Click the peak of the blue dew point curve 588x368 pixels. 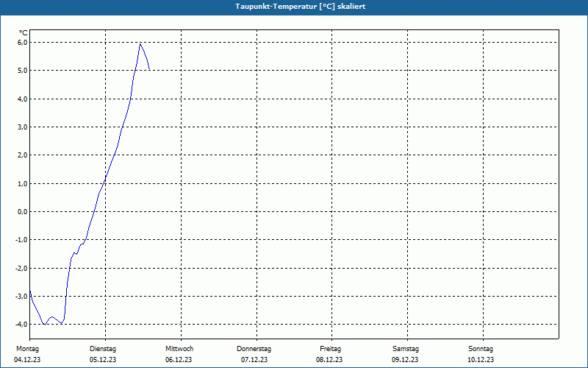(x=140, y=44)
